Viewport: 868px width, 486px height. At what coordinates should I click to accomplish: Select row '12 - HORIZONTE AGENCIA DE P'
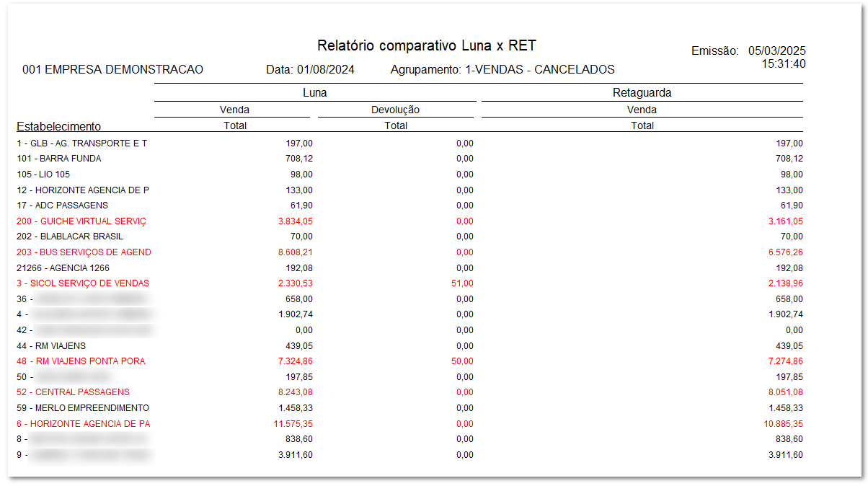pyautogui.click(x=409, y=190)
